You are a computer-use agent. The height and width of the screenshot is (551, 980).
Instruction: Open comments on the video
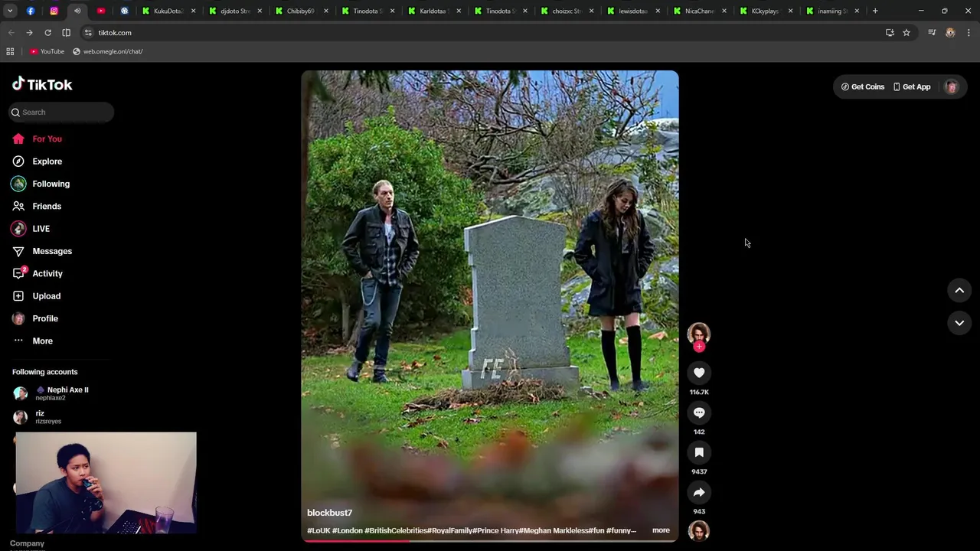tap(699, 412)
